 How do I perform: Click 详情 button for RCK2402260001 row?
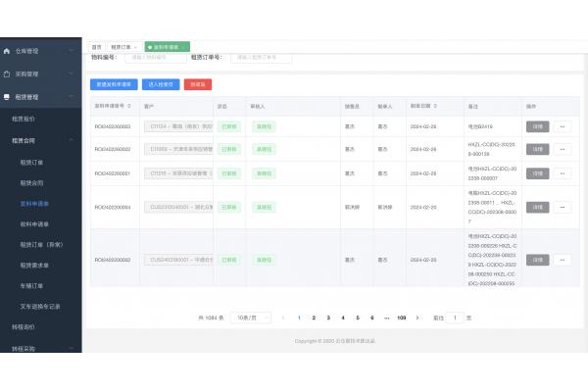(x=537, y=172)
